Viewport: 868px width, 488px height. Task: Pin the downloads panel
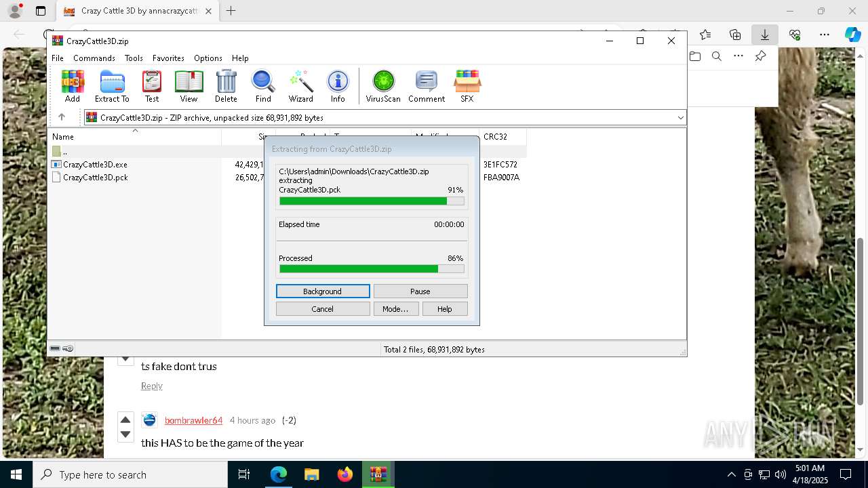761,56
